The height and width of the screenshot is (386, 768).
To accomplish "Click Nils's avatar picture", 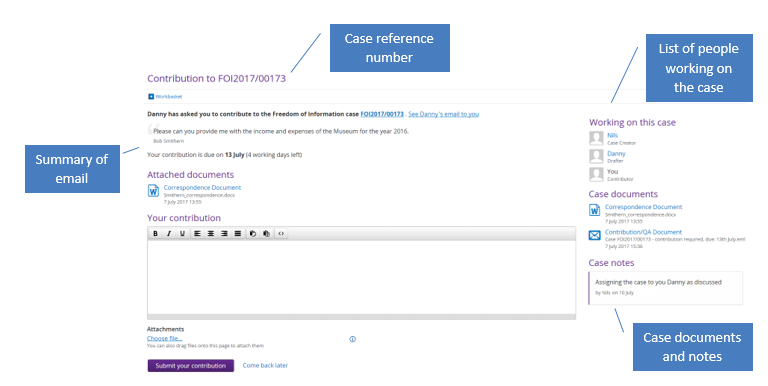I will 596,139.
